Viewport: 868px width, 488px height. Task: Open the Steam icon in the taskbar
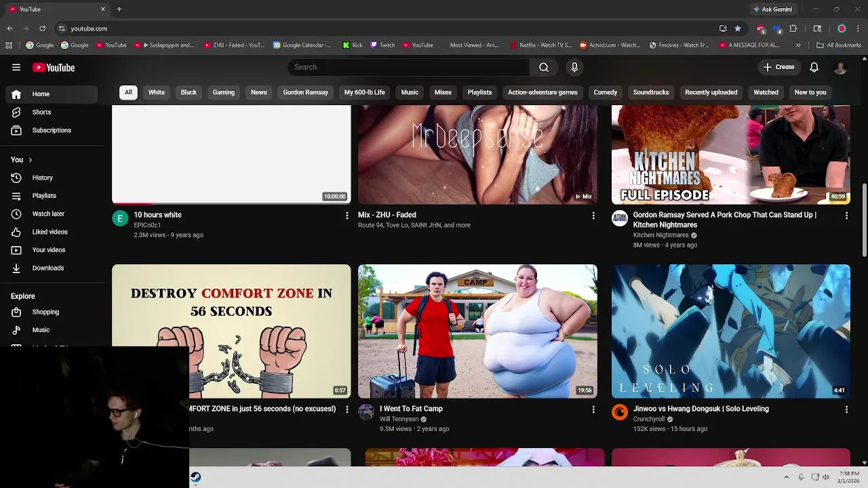(x=195, y=477)
